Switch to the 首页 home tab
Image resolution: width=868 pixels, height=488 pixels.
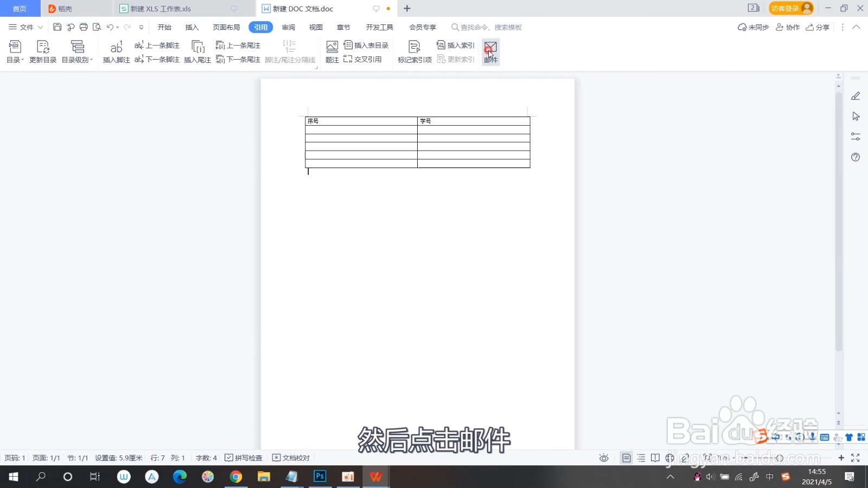point(20,9)
